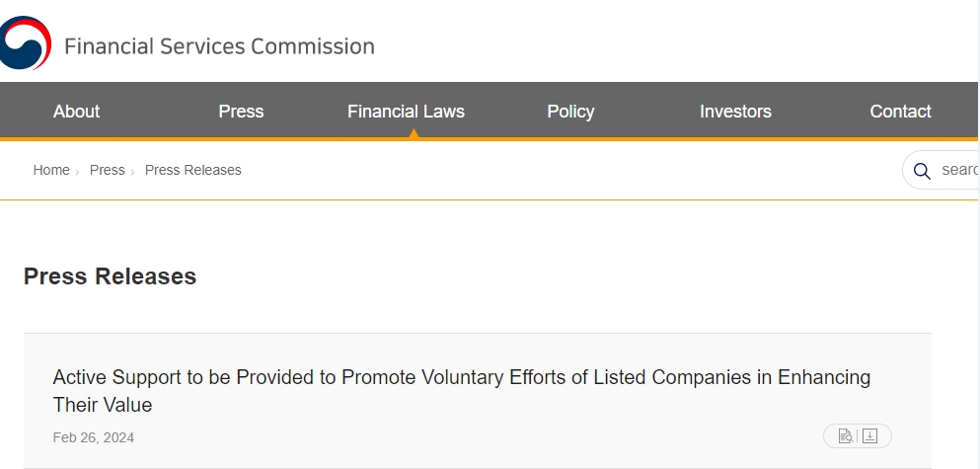Go to Home in breadcrumb

(51, 170)
